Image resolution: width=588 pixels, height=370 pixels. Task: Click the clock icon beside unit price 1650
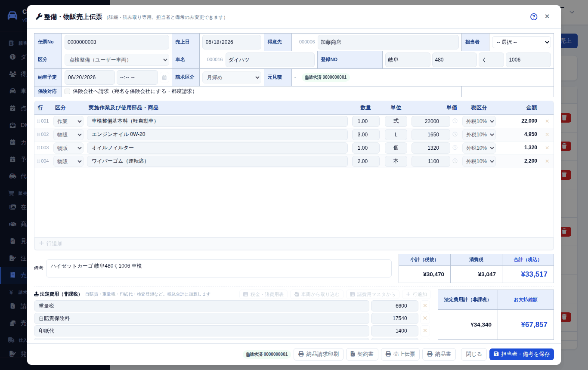pyautogui.click(x=455, y=134)
